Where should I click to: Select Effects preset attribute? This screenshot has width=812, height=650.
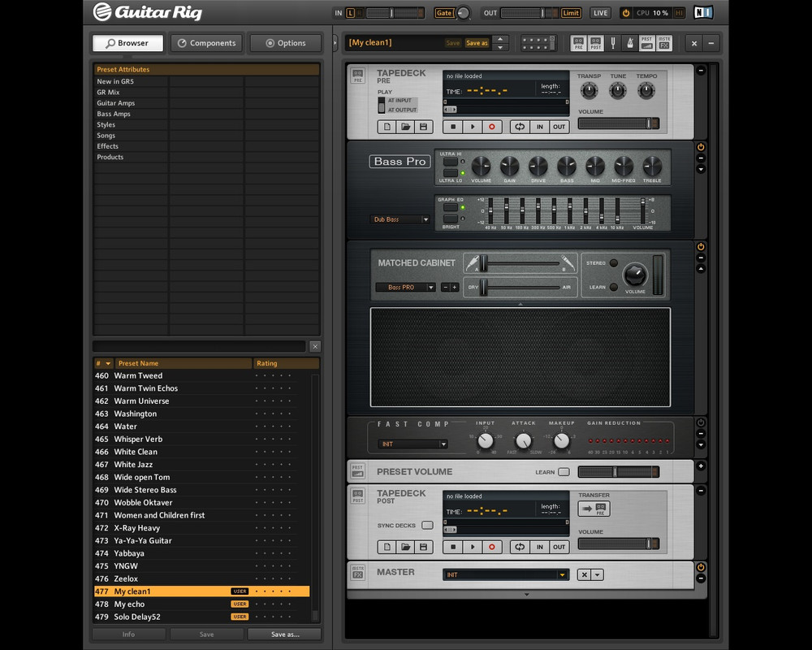tap(131, 146)
